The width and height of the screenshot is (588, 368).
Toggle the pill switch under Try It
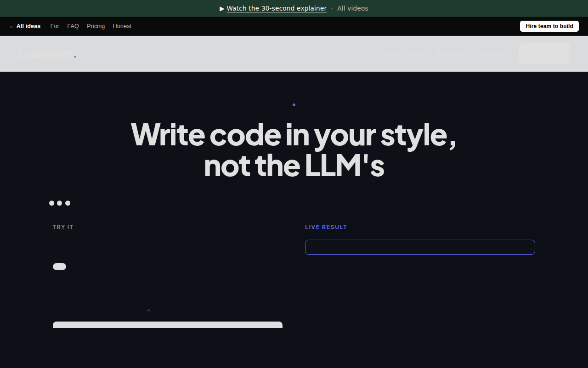(x=59, y=266)
